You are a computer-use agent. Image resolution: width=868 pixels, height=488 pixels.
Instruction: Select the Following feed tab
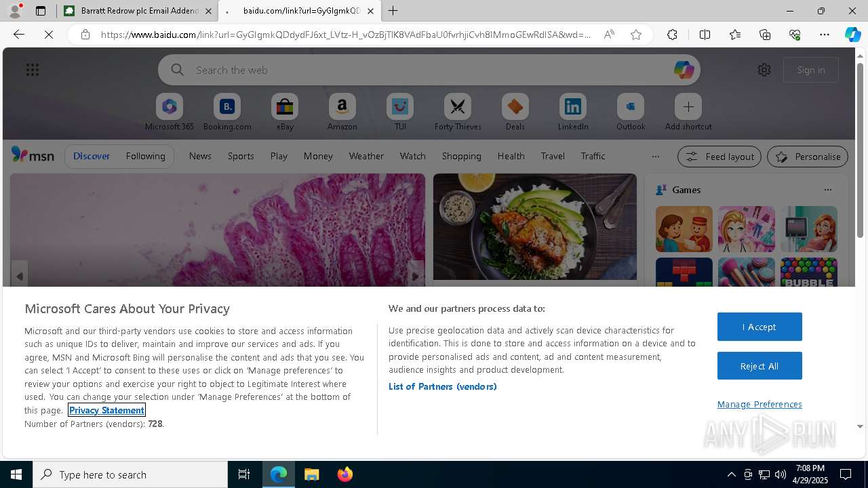tap(145, 156)
